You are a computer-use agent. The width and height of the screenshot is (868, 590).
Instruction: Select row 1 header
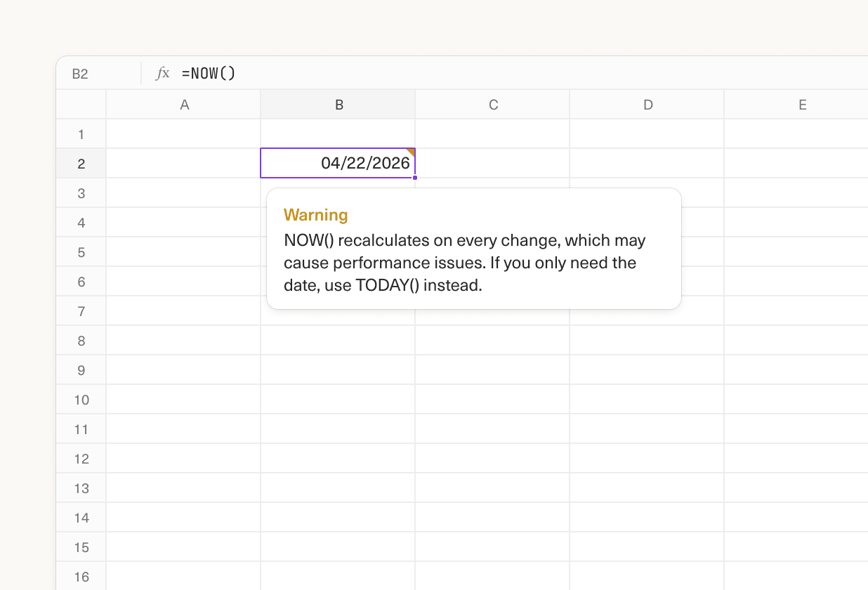(81, 134)
